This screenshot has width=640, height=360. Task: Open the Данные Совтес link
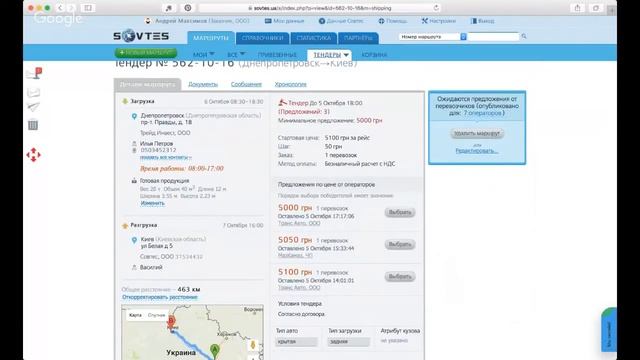pyautogui.click(x=341, y=21)
